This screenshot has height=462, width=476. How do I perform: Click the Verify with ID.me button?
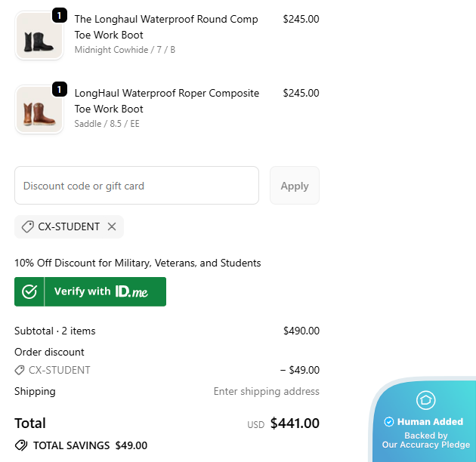(x=90, y=291)
